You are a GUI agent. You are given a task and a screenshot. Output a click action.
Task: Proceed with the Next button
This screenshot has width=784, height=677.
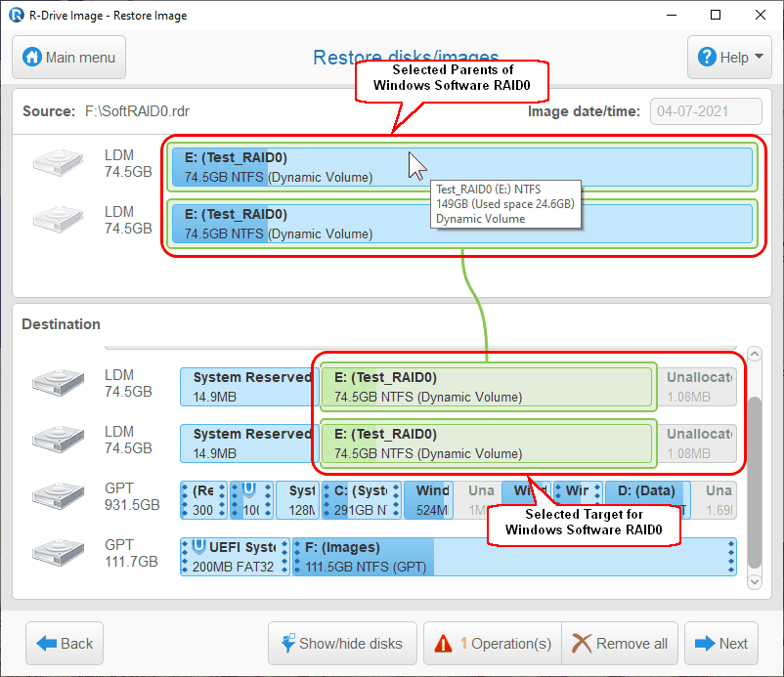coord(721,643)
